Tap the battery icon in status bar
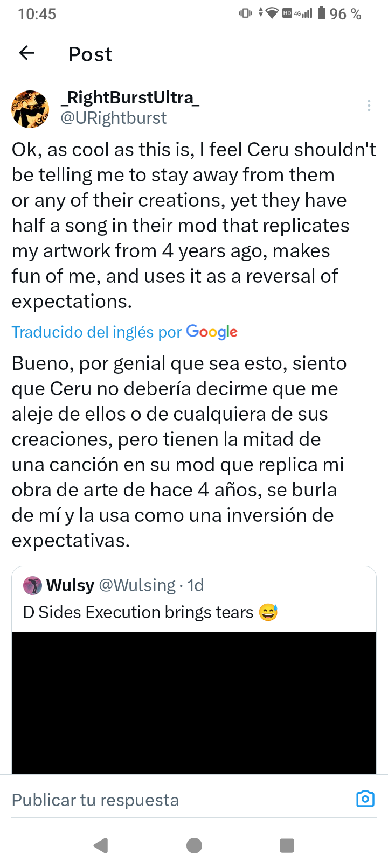Viewport: 388px width, 868px height. click(322, 13)
